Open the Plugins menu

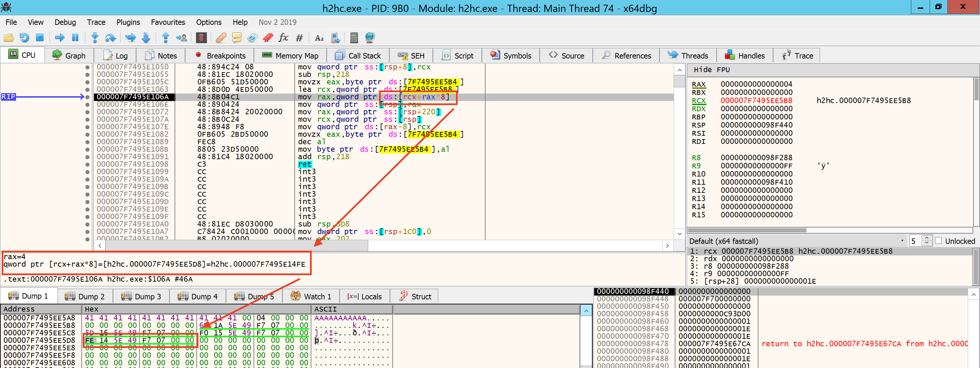(128, 22)
